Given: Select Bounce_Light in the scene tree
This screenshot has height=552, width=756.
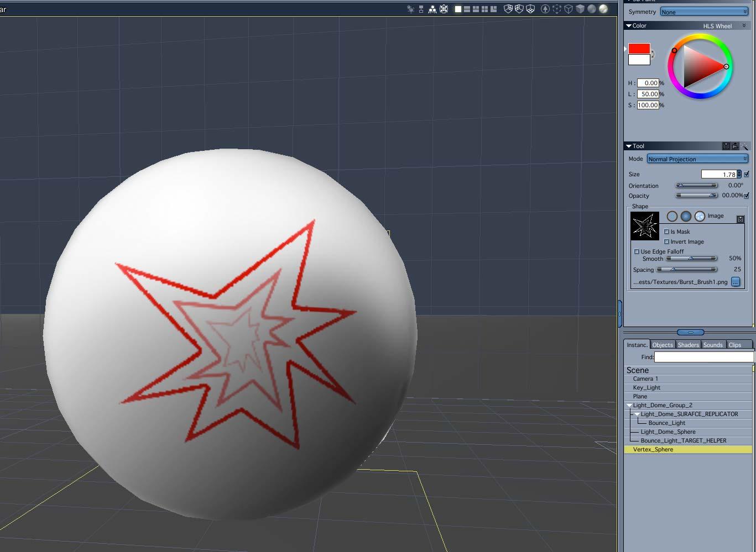Looking at the screenshot, I should 666,423.
